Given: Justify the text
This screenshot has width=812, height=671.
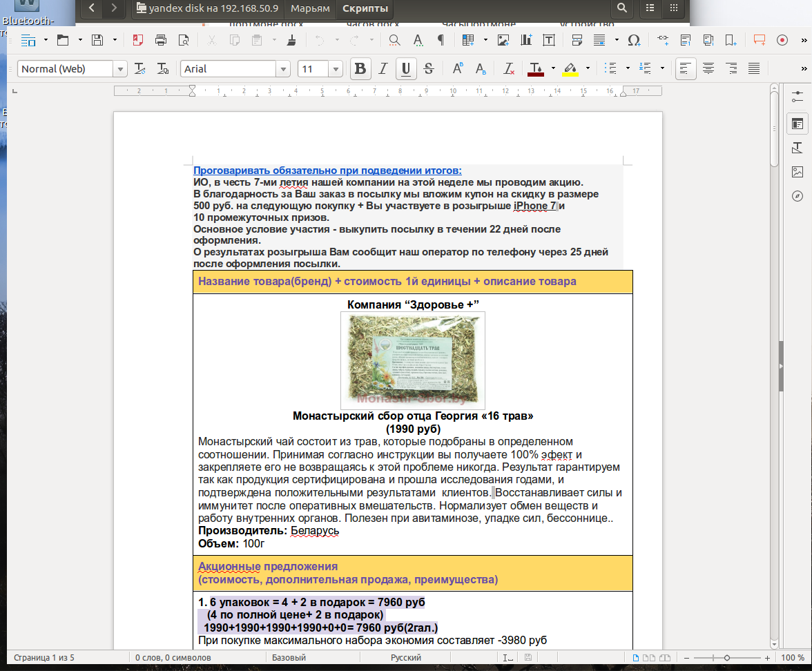Looking at the screenshot, I should (754, 68).
